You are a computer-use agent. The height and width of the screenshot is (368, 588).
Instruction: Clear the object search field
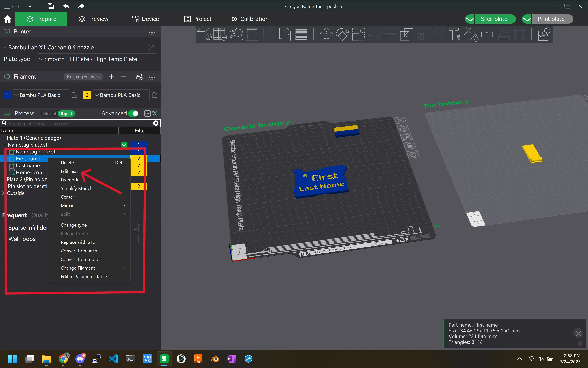click(x=156, y=123)
